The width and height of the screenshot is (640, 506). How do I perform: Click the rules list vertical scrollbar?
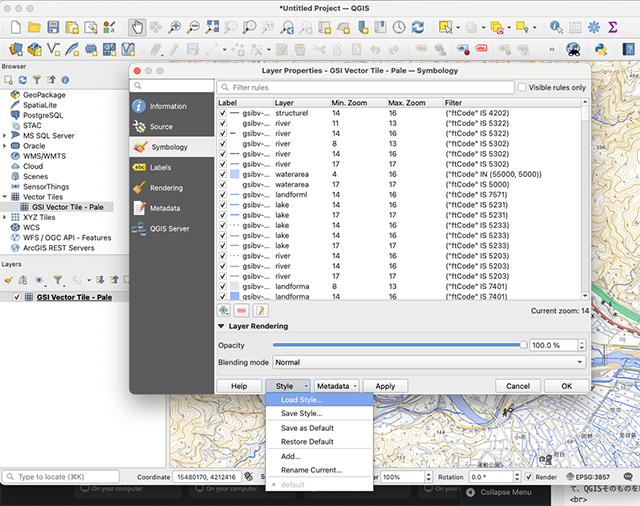[585, 199]
